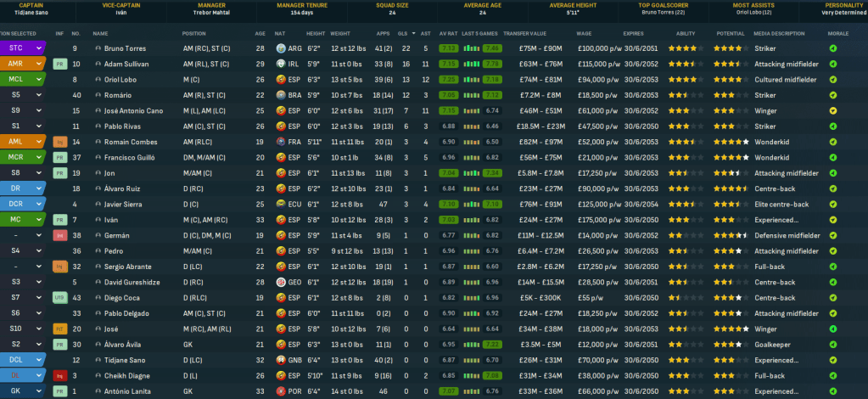Click Francisco Guilló's potential star rating
This screenshot has width=868, height=399.
point(730,157)
